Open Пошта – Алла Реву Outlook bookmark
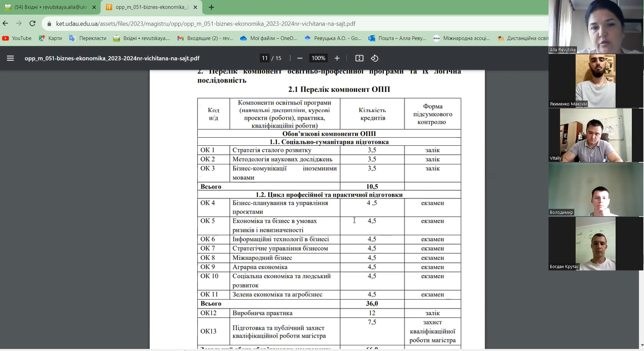The image size is (644, 351). 397,38
